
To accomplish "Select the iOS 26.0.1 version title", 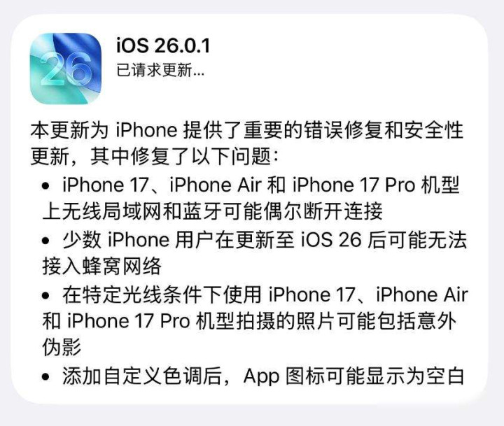I will 163,45.
